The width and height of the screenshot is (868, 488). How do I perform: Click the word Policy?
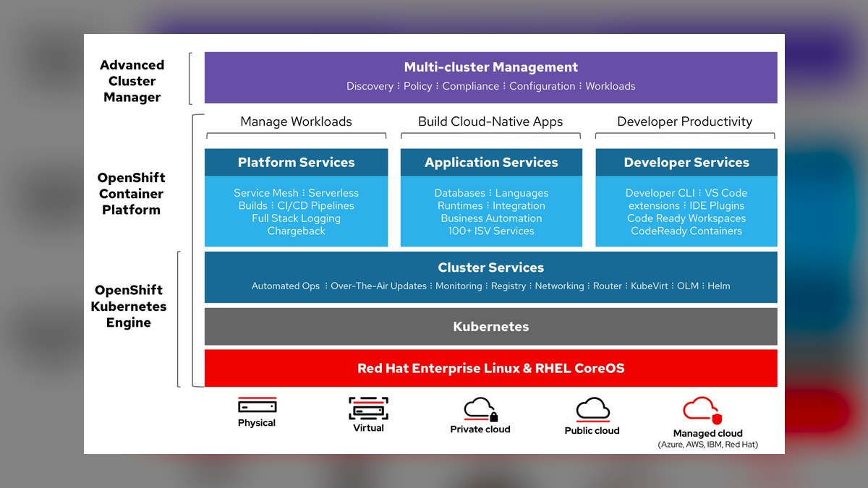418,86
